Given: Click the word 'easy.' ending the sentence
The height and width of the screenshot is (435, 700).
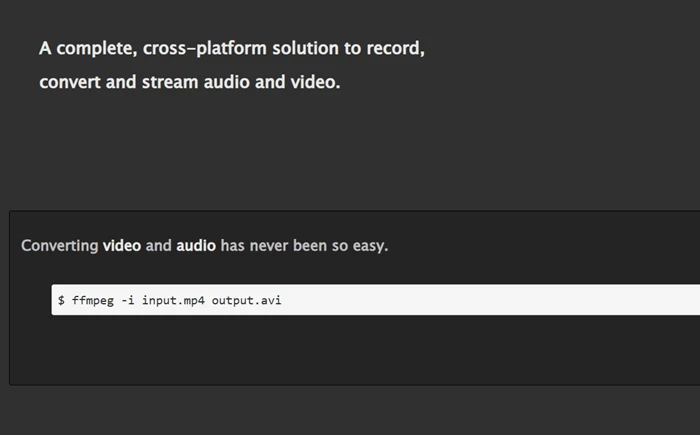Looking at the screenshot, I should (x=369, y=245).
